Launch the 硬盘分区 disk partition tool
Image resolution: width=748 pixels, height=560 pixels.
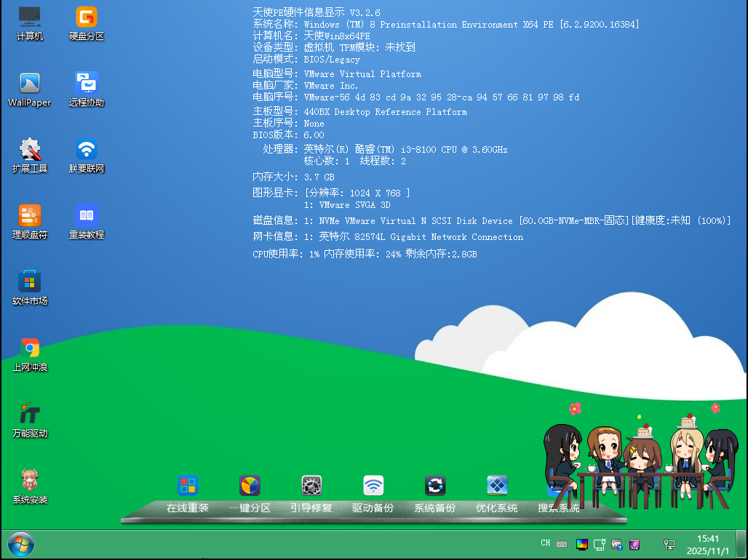(x=87, y=17)
